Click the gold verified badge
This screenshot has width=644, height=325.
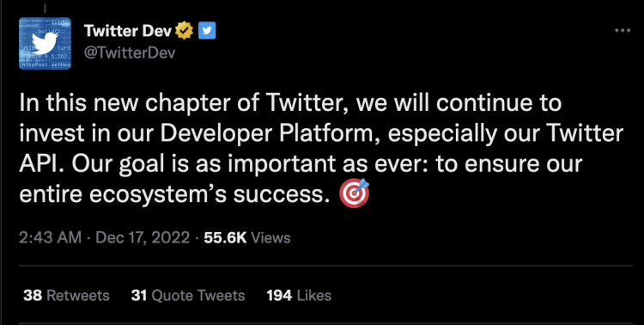(185, 31)
